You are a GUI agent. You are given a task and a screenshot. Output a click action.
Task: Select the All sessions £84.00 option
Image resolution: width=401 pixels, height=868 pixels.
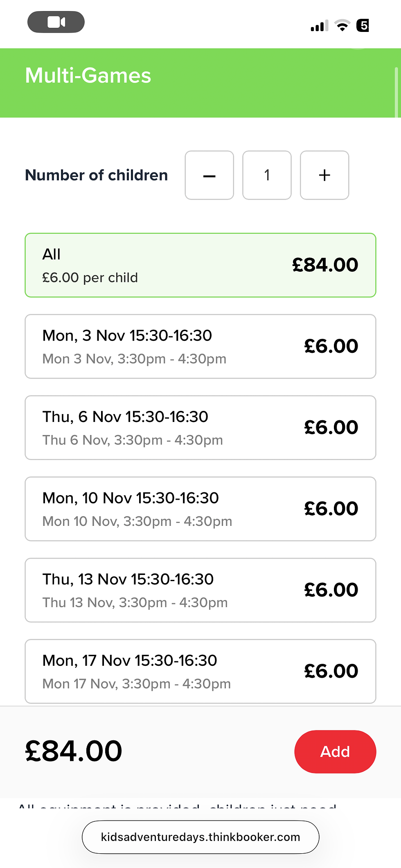tap(200, 265)
